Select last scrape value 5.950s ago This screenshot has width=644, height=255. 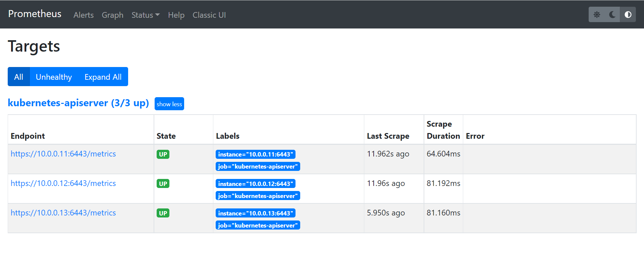(386, 213)
